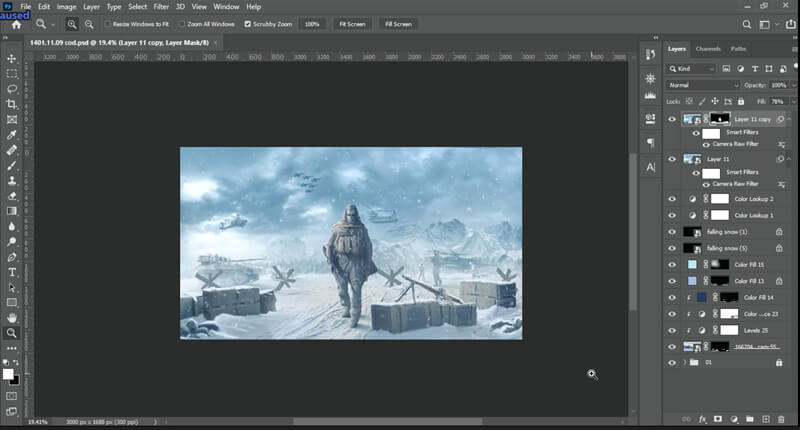
Task: Open the Select menu
Action: coord(138,7)
